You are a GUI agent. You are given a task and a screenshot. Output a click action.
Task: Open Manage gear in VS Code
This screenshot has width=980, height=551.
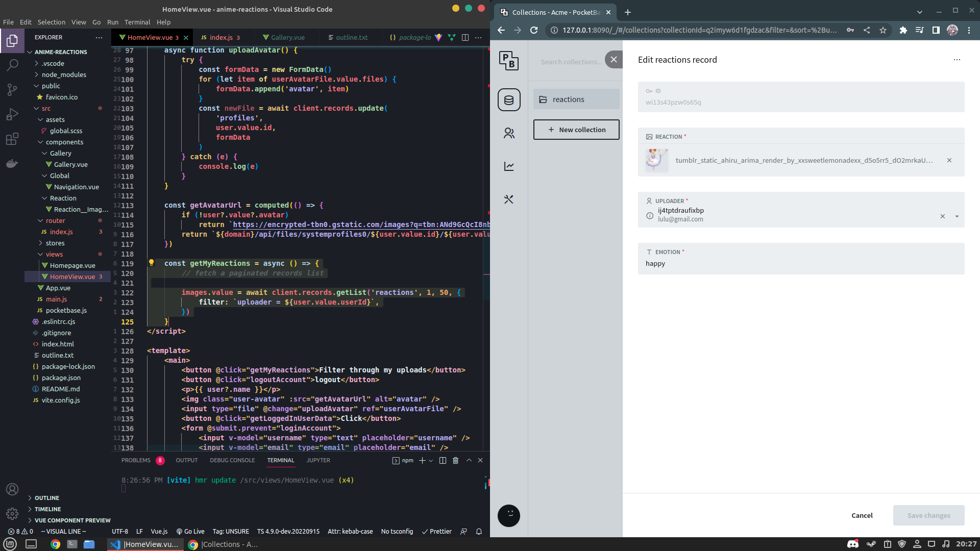(x=12, y=514)
